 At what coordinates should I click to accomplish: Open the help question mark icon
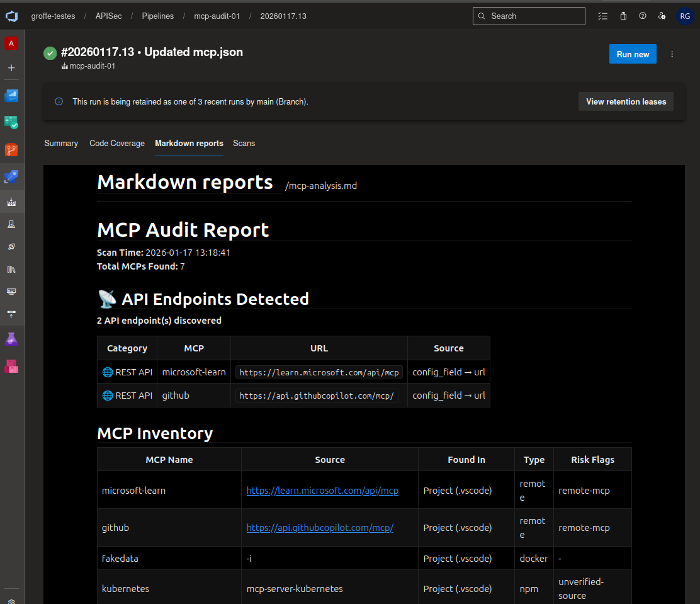tap(643, 16)
